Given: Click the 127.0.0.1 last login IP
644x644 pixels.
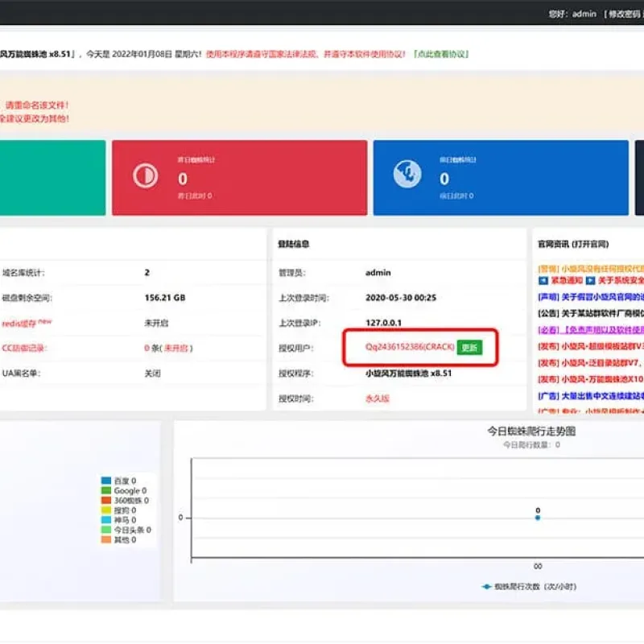Looking at the screenshot, I should pyautogui.click(x=384, y=323).
